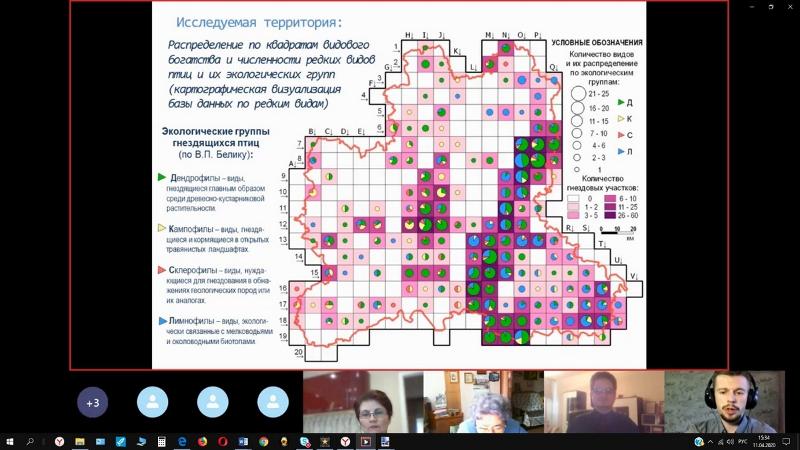Launch the Calculator from the taskbar
The height and width of the screenshot is (450, 800).
(161, 441)
